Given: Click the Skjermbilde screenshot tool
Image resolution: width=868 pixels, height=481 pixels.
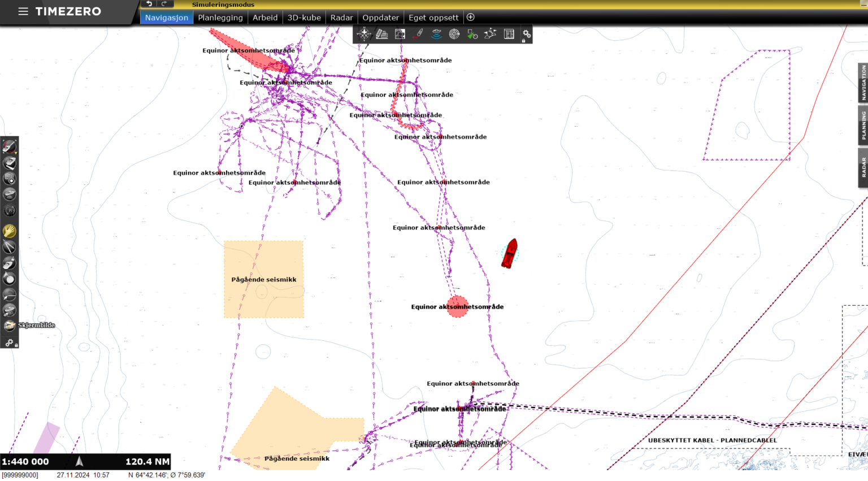Looking at the screenshot, I should coord(10,326).
